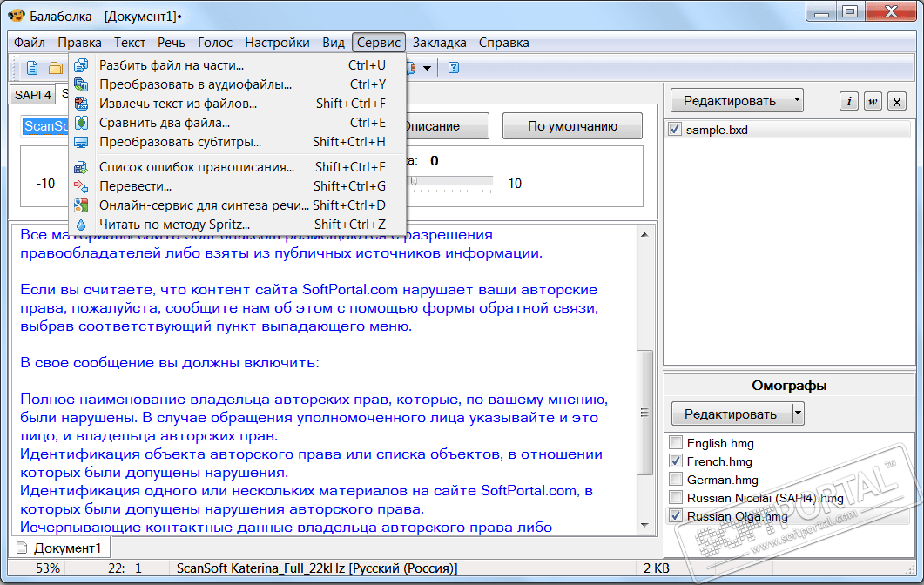924x585 pixels.
Task: Click the text scrollbar up arrow
Action: (x=644, y=234)
